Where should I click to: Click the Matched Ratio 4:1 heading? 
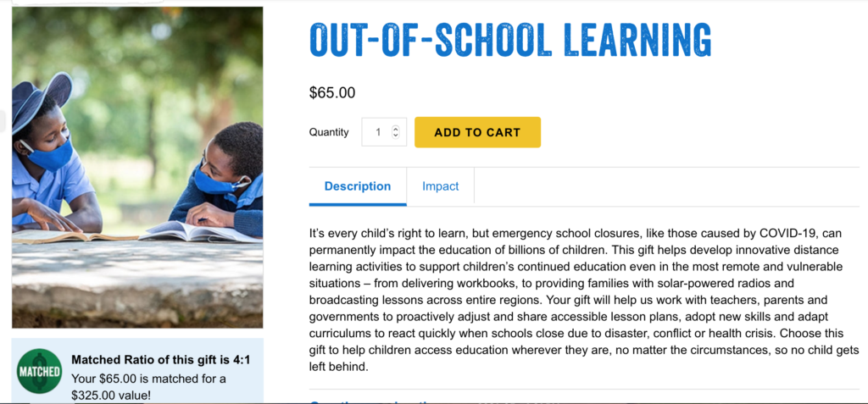[x=160, y=360]
